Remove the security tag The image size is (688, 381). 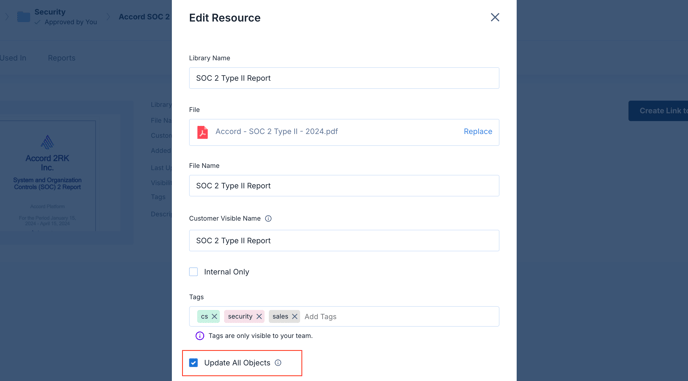[259, 316]
